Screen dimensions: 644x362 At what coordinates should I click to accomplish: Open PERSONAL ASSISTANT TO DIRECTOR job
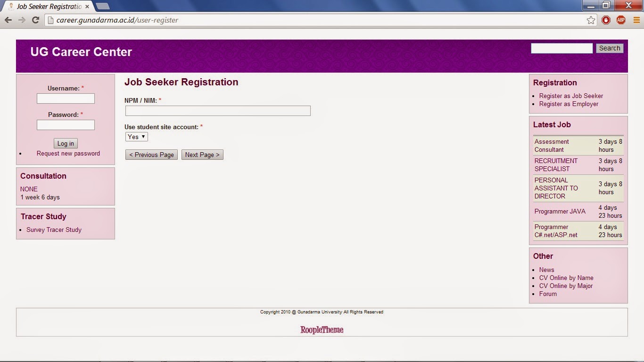556,188
